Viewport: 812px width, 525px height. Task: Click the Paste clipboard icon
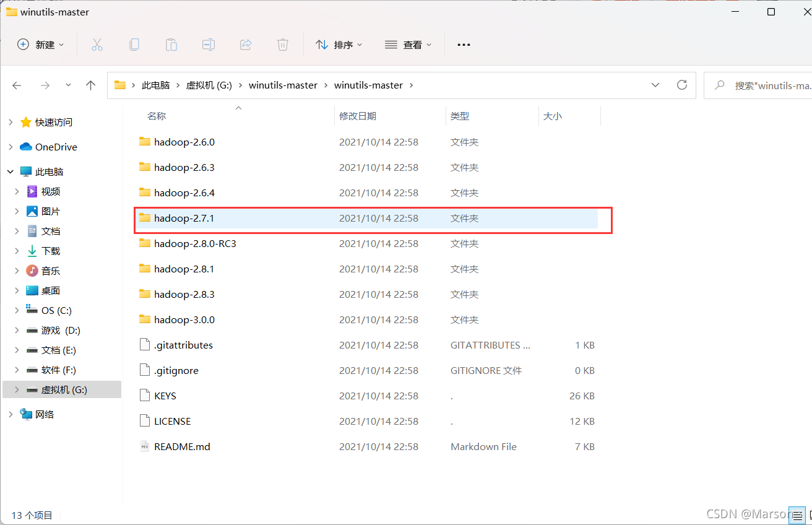171,45
